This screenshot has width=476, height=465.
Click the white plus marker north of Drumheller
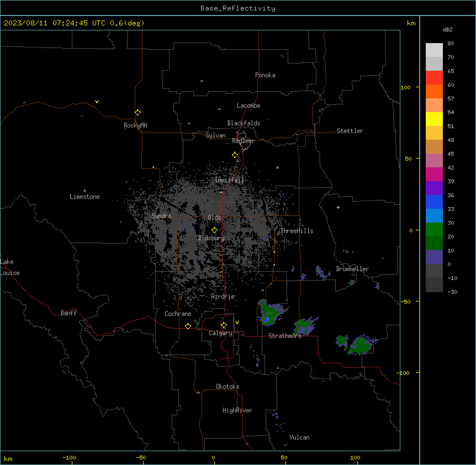338,207
